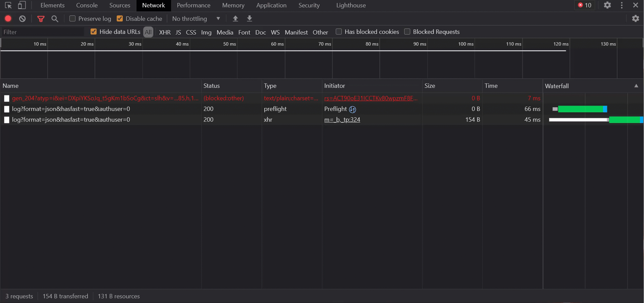Open the m=_b,_tp:324 initiator link
Viewport: 644px width, 303px height.
point(342,120)
